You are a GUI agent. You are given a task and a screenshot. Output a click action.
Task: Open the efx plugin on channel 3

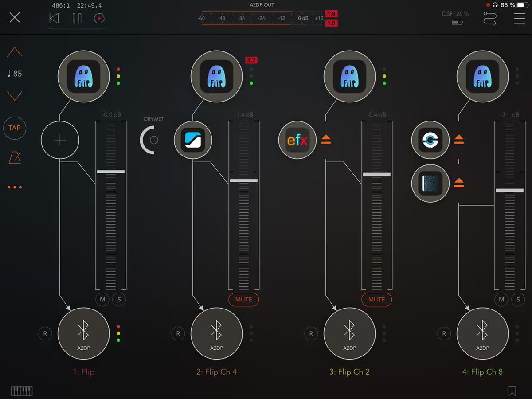coord(297,140)
